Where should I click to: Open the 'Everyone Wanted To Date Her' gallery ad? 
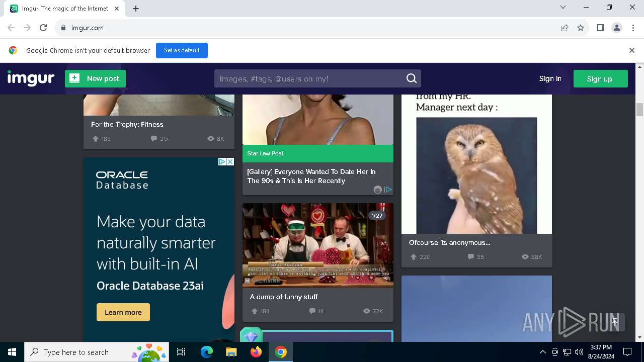click(311, 176)
